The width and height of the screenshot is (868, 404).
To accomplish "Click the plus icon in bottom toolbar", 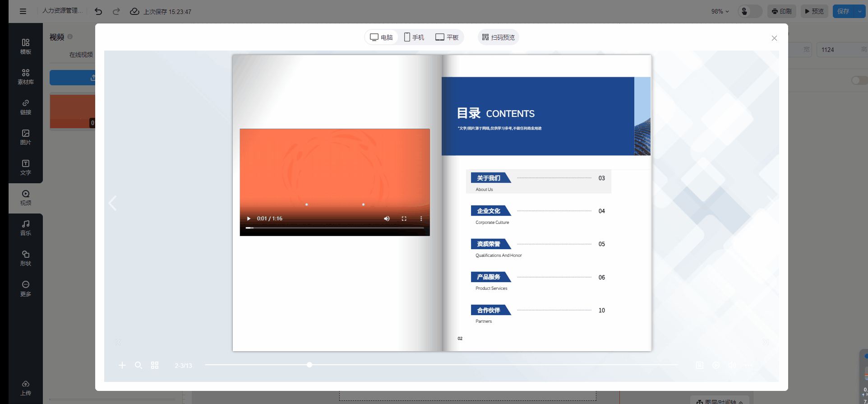I will click(x=122, y=365).
